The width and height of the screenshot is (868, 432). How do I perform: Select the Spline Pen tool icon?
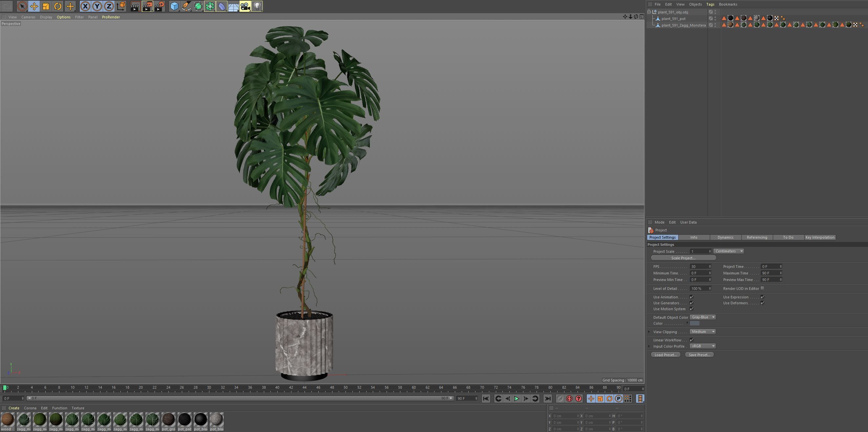point(186,6)
